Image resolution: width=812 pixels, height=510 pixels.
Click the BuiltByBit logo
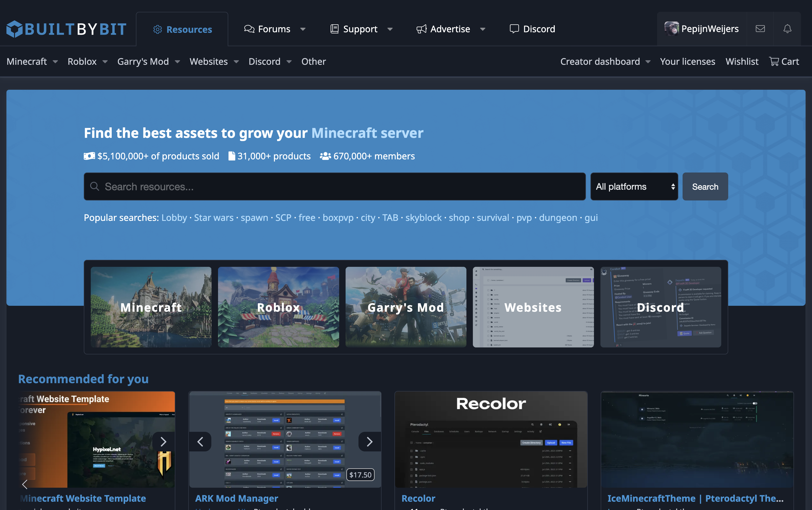(66, 29)
